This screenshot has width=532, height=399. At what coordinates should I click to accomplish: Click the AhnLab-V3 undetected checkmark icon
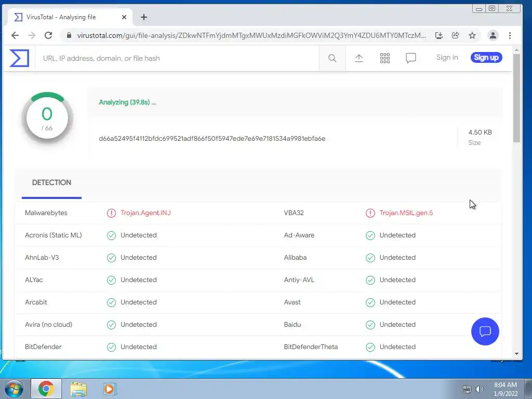point(111,258)
